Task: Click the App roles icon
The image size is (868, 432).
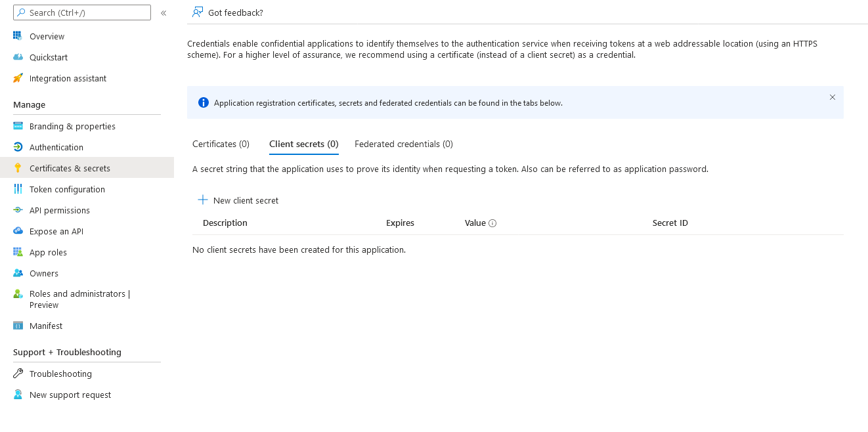Action: click(x=18, y=252)
